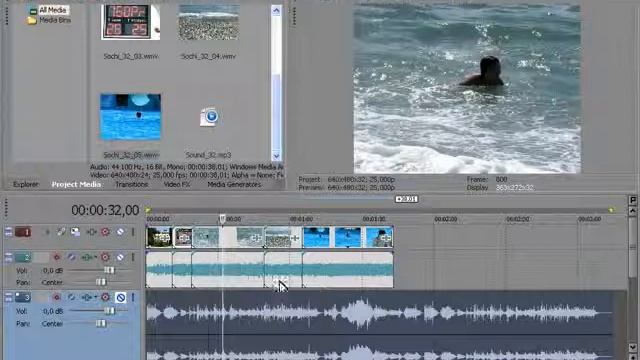The width and height of the screenshot is (640, 360).
Task: Invert phase on audio track 3
Action: (71, 297)
